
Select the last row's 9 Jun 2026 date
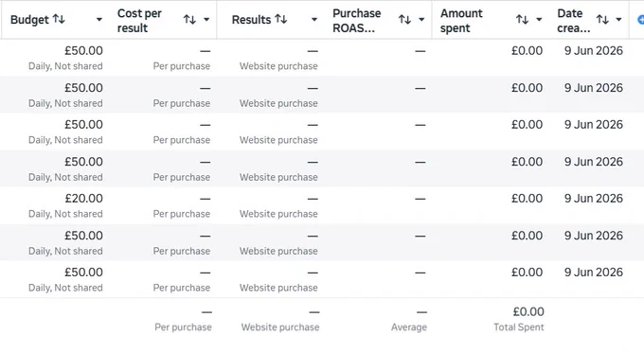[x=594, y=273]
